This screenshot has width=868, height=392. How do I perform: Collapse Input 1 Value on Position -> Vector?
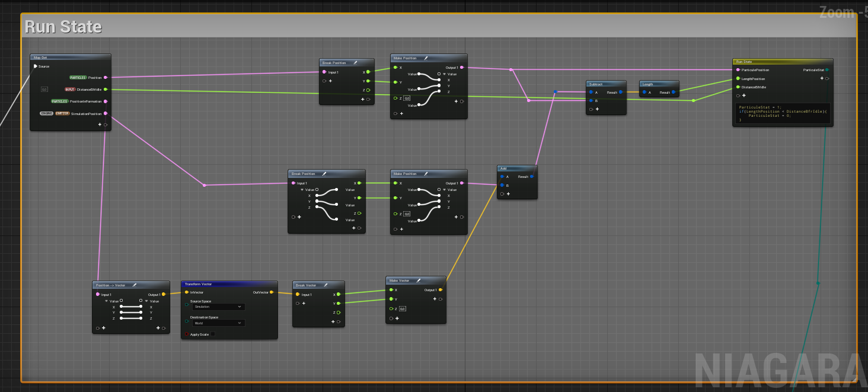pos(106,301)
